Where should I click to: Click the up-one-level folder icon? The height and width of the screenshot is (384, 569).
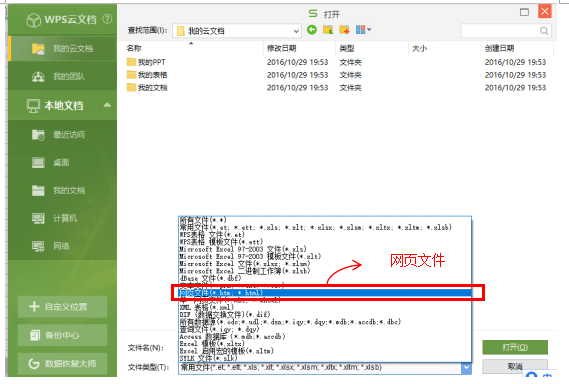coord(328,30)
